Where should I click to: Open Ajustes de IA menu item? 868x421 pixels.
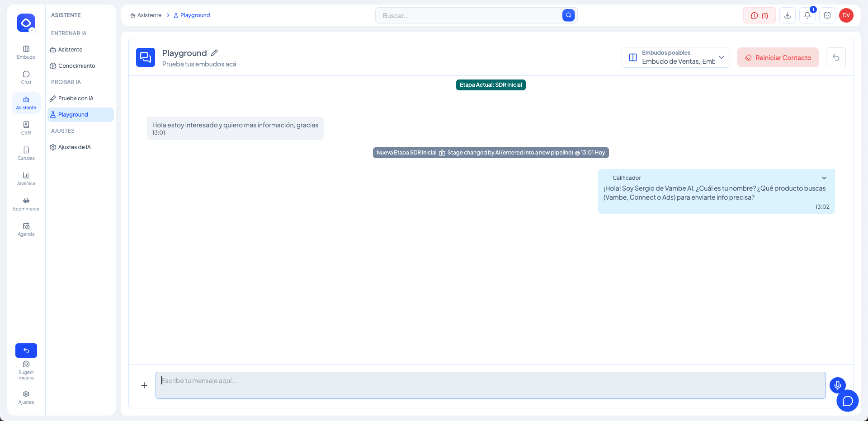pyautogui.click(x=74, y=147)
